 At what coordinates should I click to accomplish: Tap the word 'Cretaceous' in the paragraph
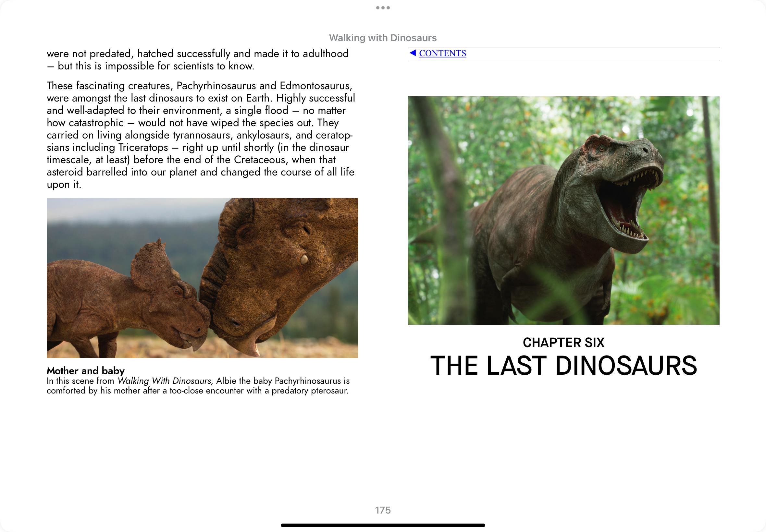pos(260,160)
